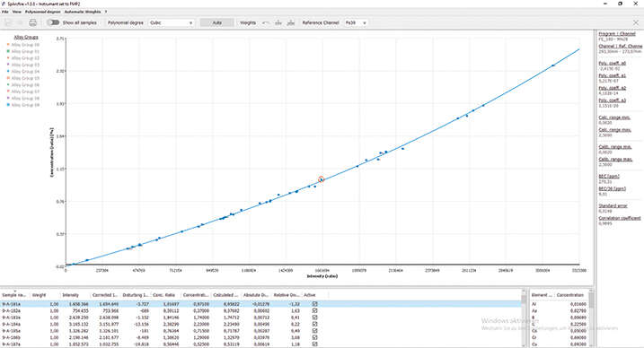Image resolution: width=644 pixels, height=348 pixels.
Task: Click the second weights distribution icon
Action: point(278,22)
